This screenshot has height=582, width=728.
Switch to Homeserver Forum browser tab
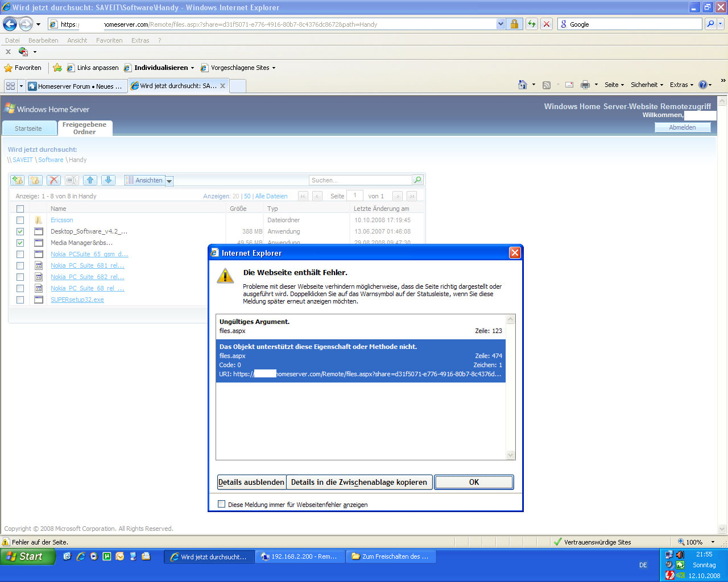point(76,86)
